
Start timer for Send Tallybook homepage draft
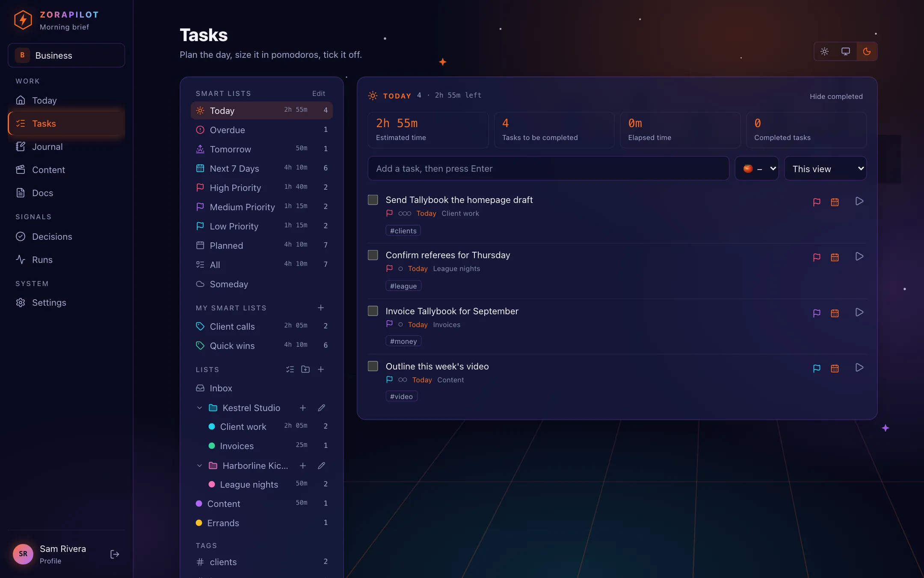click(859, 201)
